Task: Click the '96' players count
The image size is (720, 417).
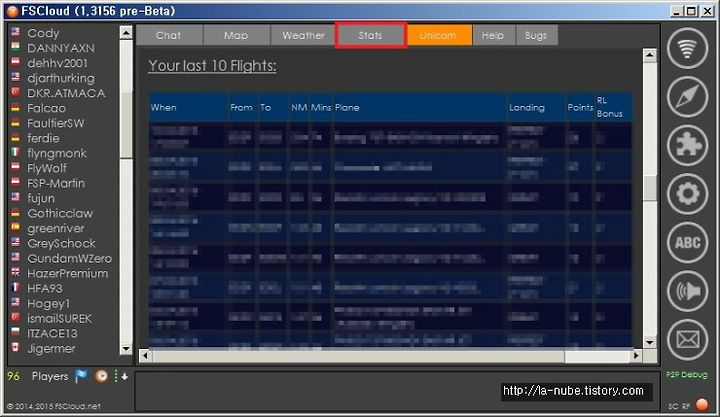Action: tap(14, 377)
